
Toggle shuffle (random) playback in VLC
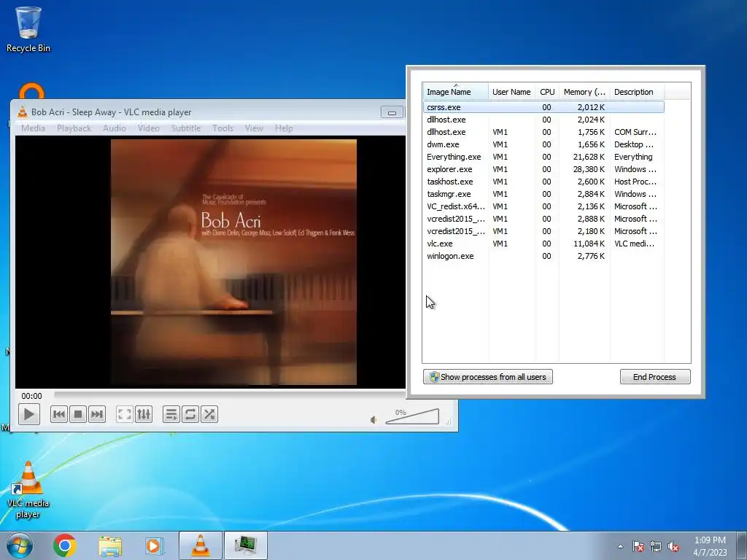coord(209,414)
